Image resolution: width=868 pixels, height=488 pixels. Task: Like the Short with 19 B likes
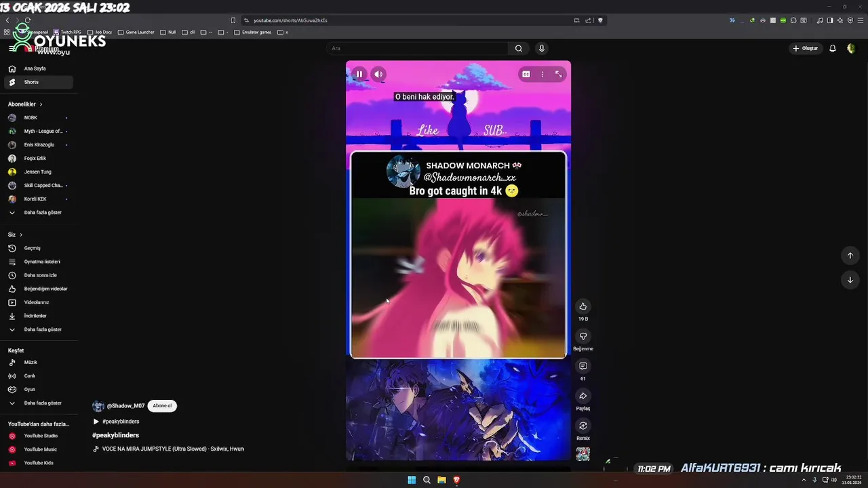point(583,306)
